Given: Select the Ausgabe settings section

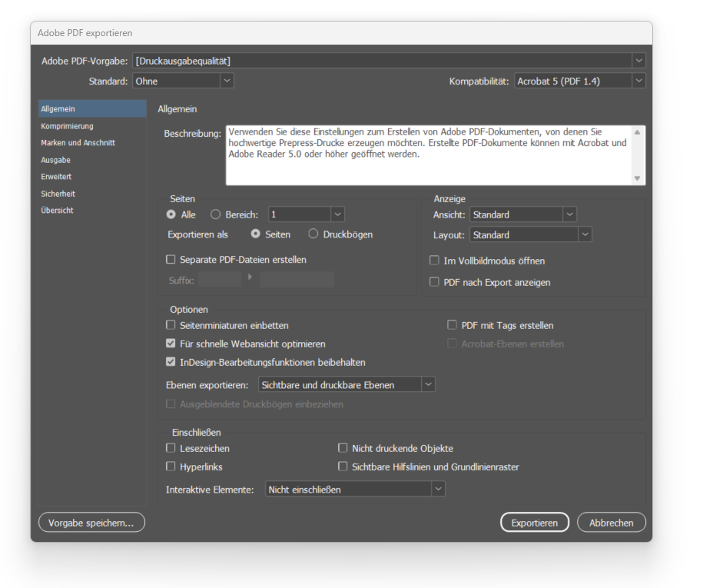Looking at the screenshot, I should tap(55, 159).
